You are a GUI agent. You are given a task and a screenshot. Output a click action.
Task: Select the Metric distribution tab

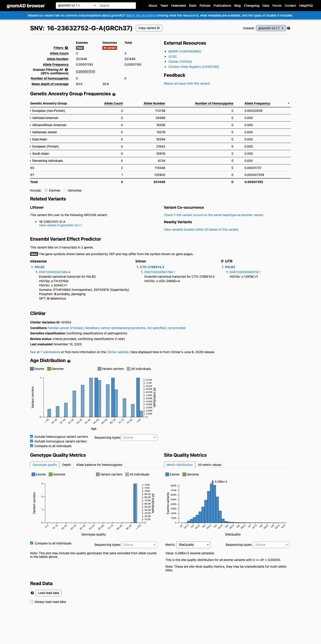179,465
